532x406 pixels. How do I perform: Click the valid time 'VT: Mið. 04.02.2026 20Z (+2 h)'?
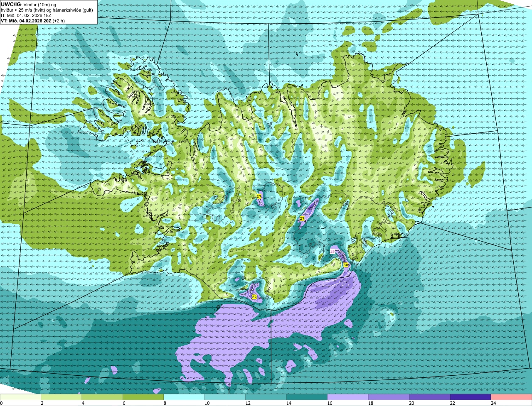[x=33, y=21]
